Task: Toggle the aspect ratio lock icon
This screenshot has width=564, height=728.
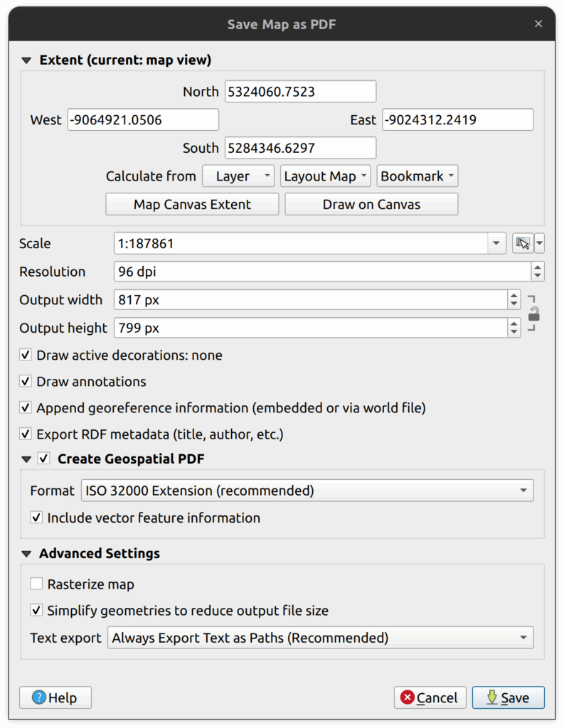Action: [533, 314]
